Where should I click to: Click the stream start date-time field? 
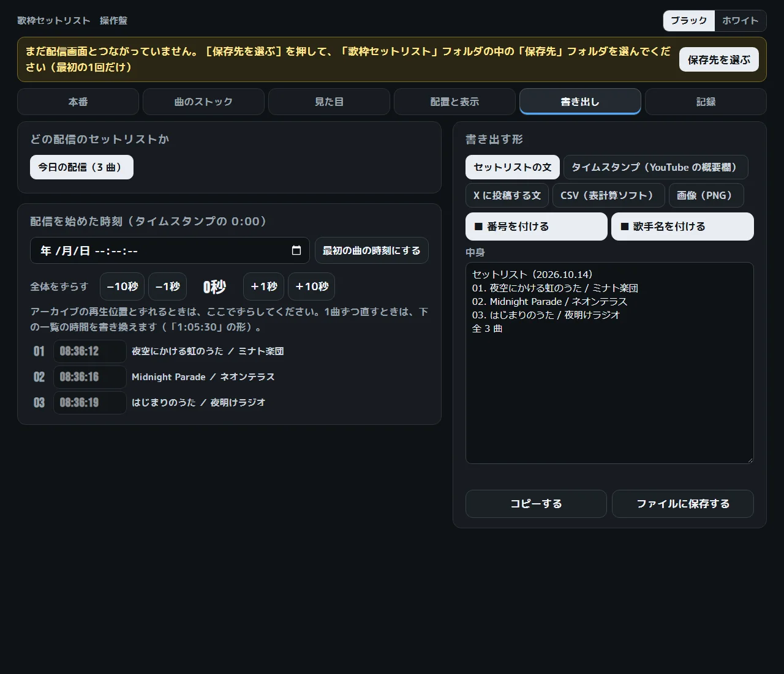(170, 250)
